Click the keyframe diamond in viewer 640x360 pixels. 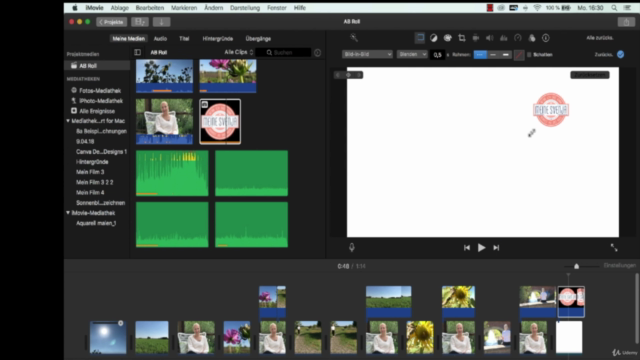[x=348, y=75]
